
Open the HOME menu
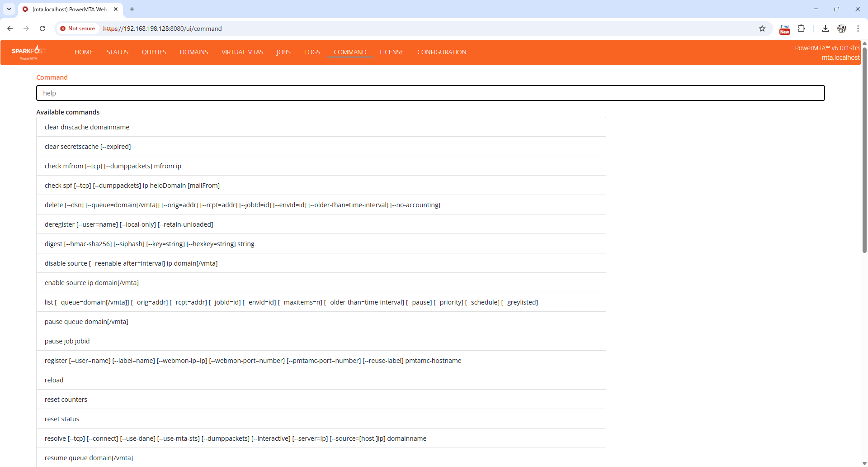tap(84, 52)
